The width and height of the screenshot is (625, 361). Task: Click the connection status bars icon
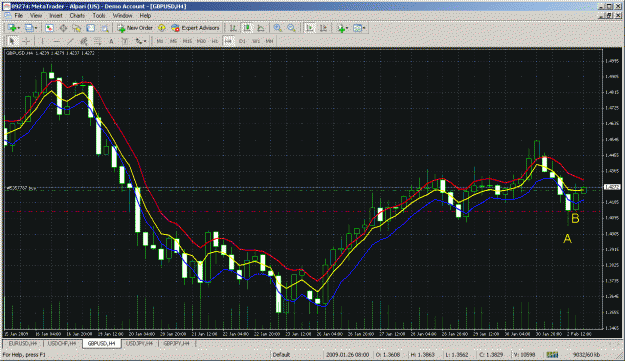pyautogui.click(x=552, y=355)
